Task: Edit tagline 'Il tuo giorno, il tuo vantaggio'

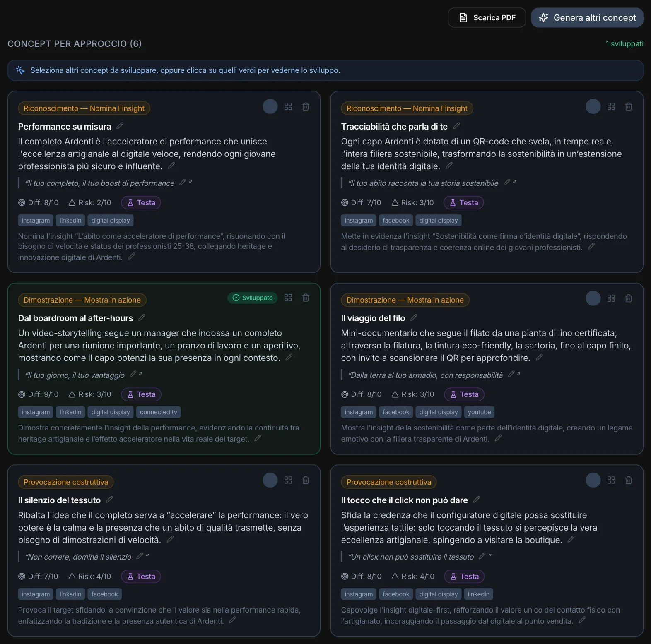Action: (x=133, y=374)
